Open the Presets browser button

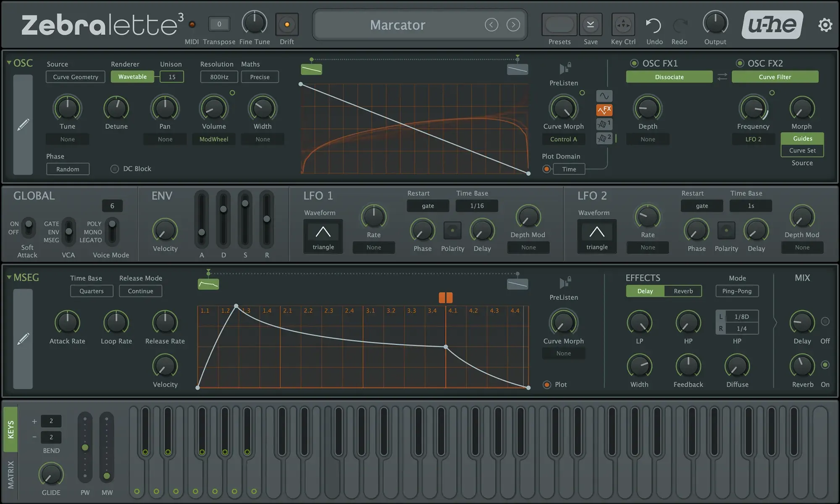[559, 25]
